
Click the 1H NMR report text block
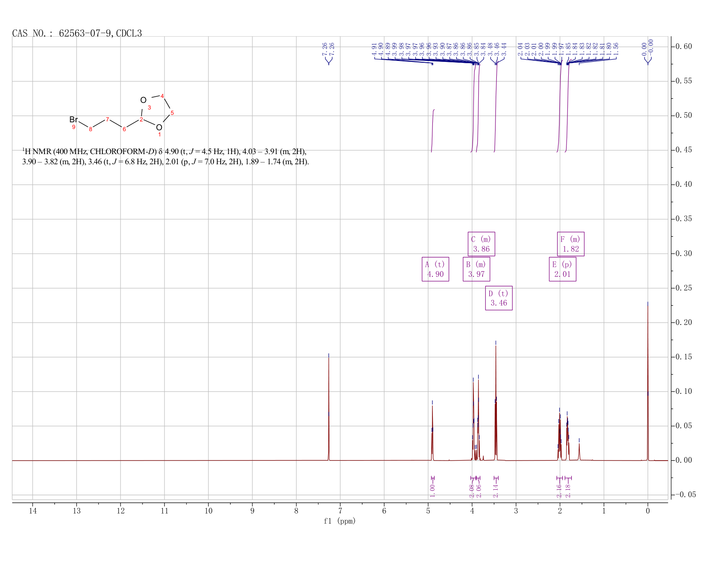pos(165,156)
